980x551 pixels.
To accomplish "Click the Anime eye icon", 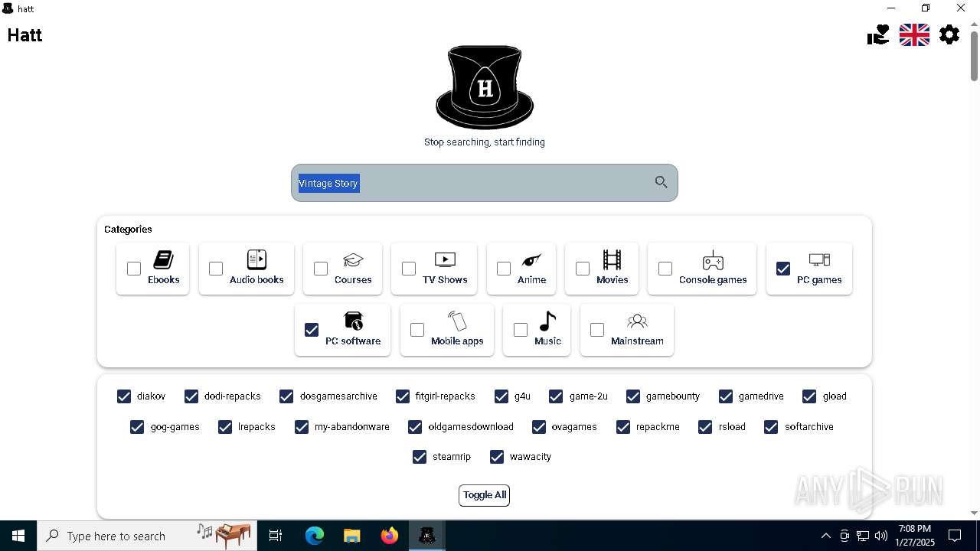I will coord(531,260).
